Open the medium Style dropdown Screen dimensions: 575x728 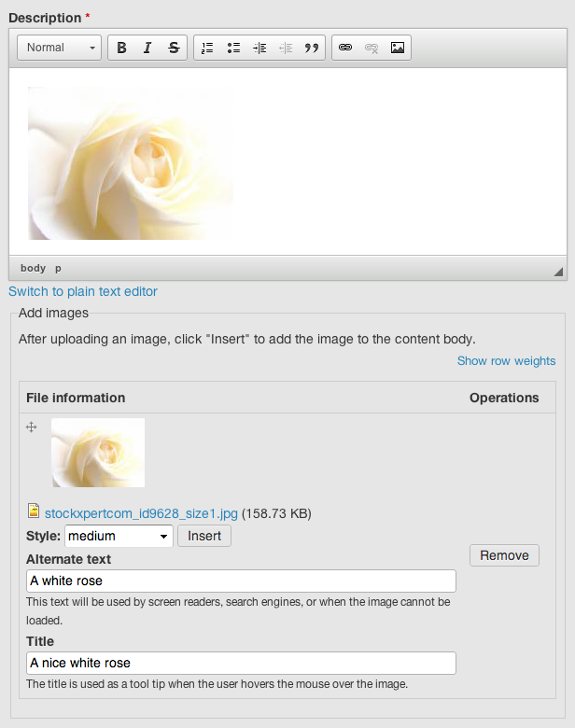pos(119,536)
